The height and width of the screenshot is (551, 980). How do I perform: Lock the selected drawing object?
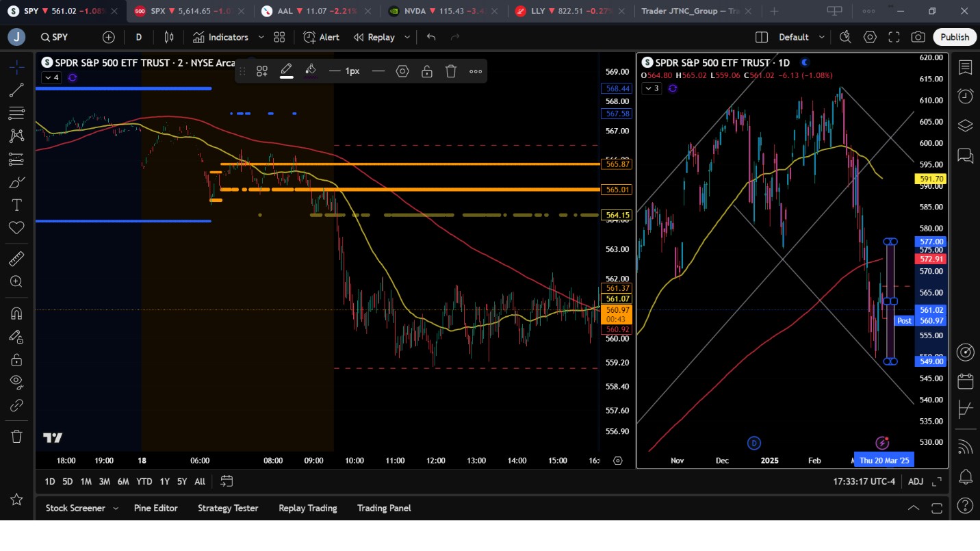(426, 71)
